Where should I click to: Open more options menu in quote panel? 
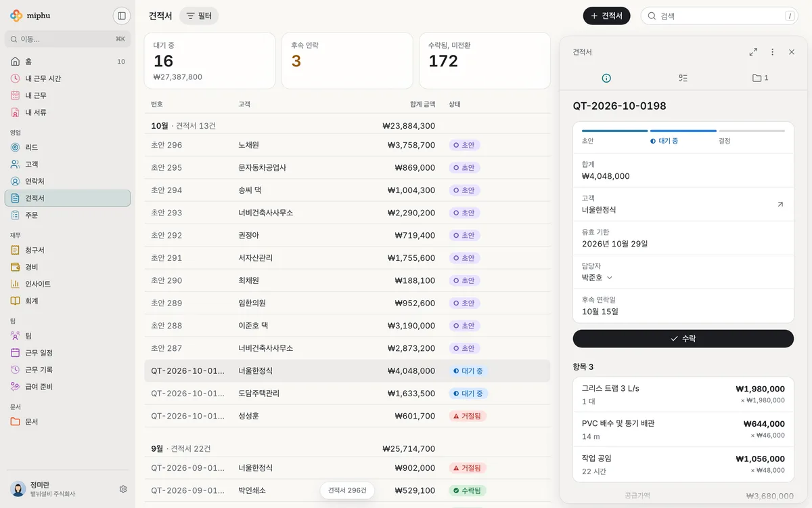tap(772, 52)
